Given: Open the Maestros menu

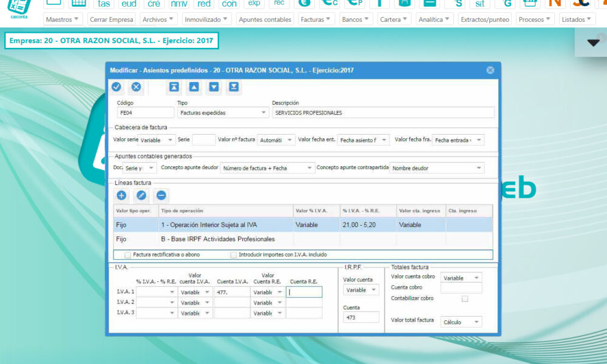Looking at the screenshot, I should coord(63,19).
